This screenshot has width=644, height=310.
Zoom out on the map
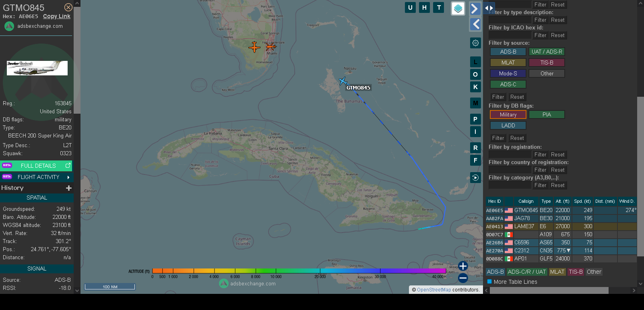tap(463, 278)
